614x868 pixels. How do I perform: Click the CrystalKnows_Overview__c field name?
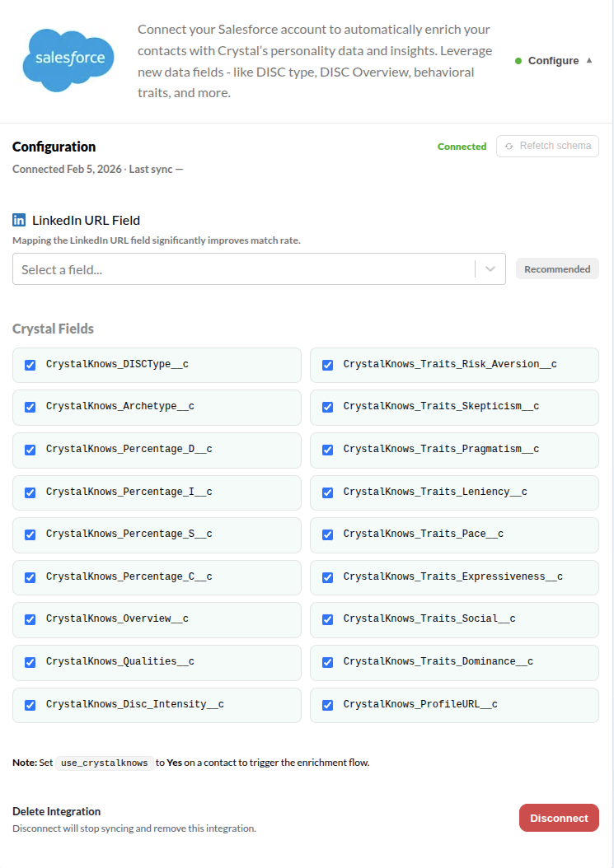point(117,618)
